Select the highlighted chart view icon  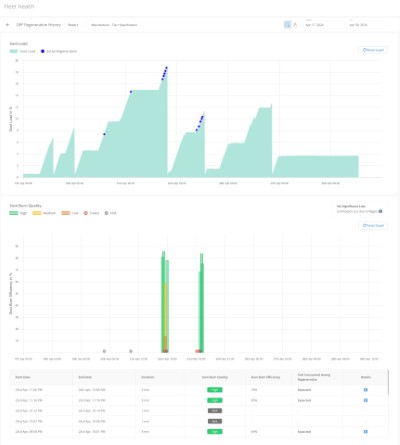point(287,25)
